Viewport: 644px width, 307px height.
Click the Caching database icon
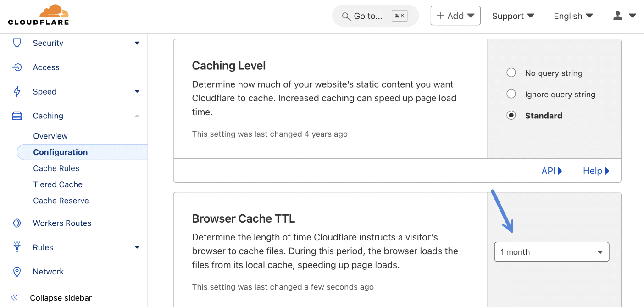tap(17, 116)
